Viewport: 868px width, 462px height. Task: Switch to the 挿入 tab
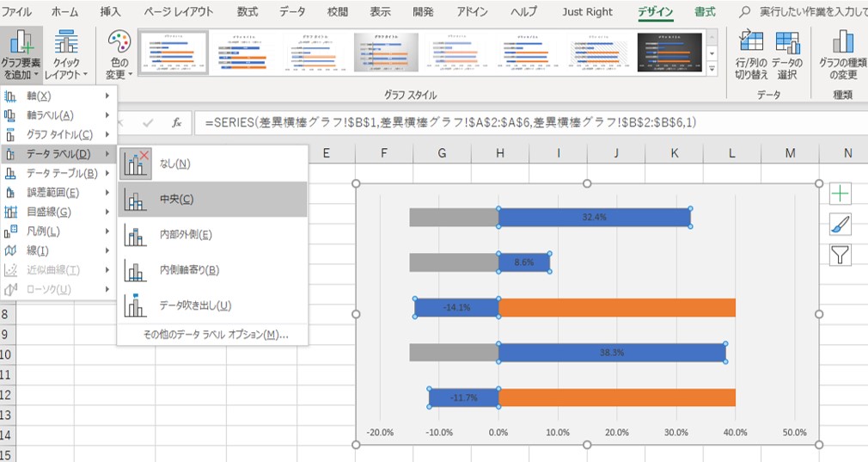click(x=110, y=12)
